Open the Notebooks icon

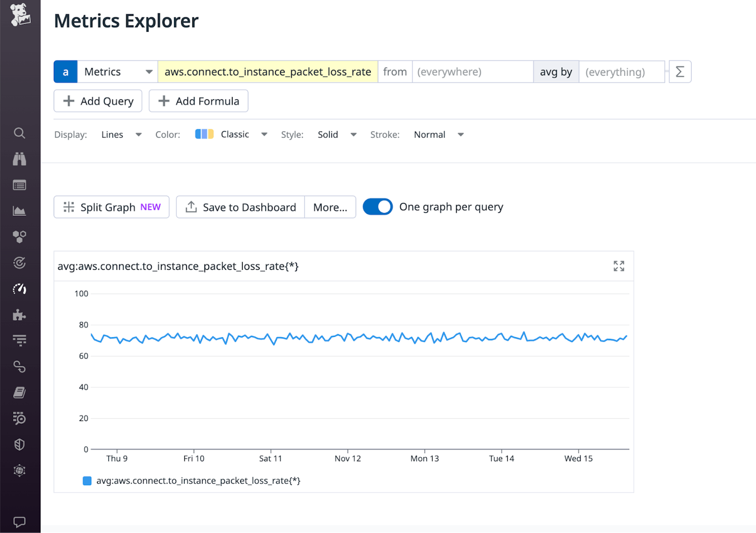tap(20, 393)
